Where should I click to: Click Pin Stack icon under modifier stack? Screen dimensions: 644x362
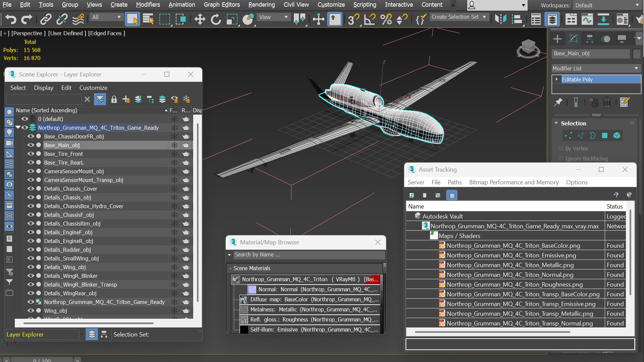point(558,102)
